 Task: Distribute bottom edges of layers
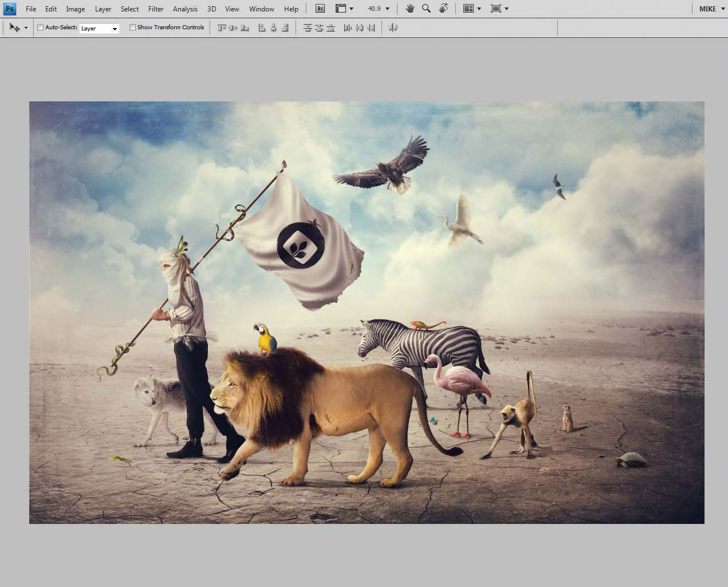[330, 28]
